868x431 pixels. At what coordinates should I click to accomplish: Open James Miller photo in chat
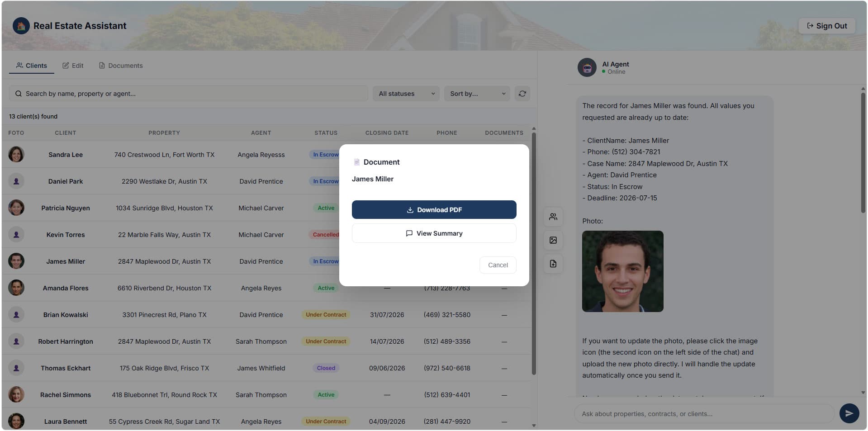622,271
